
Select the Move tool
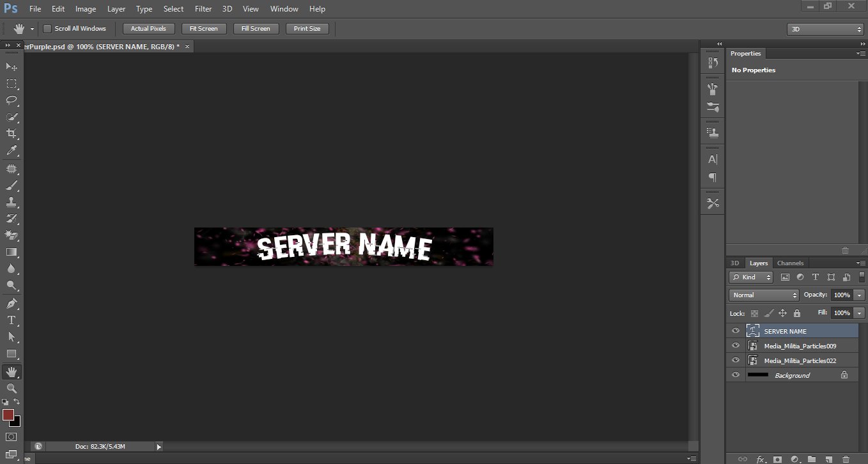coord(12,66)
